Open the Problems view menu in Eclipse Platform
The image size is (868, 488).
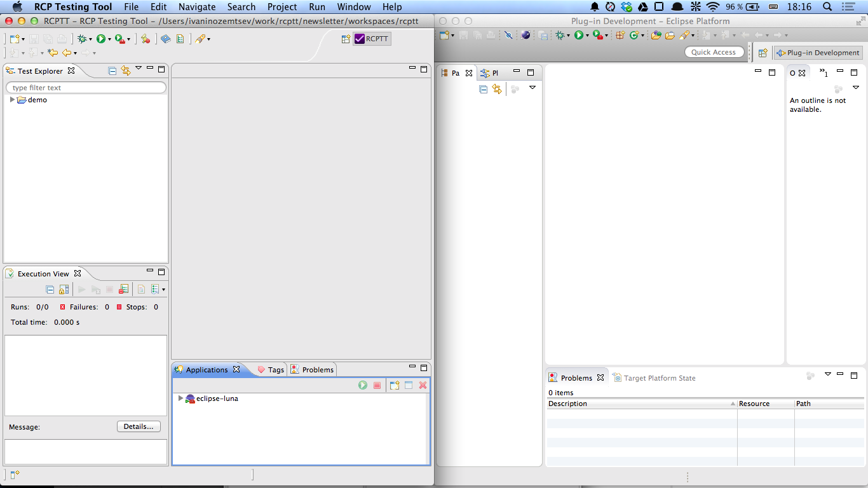pyautogui.click(x=827, y=374)
